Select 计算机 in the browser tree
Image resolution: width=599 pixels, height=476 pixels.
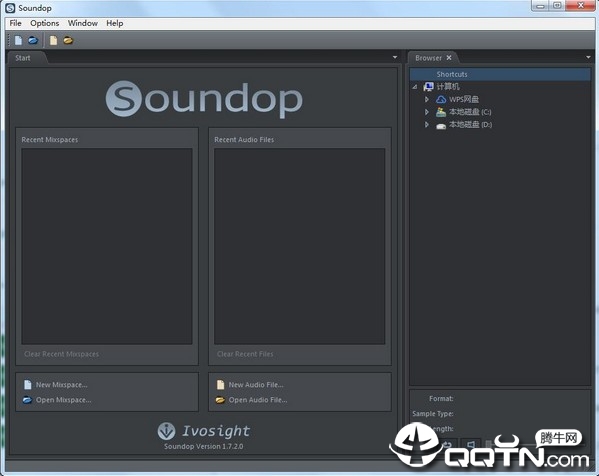pyautogui.click(x=448, y=87)
